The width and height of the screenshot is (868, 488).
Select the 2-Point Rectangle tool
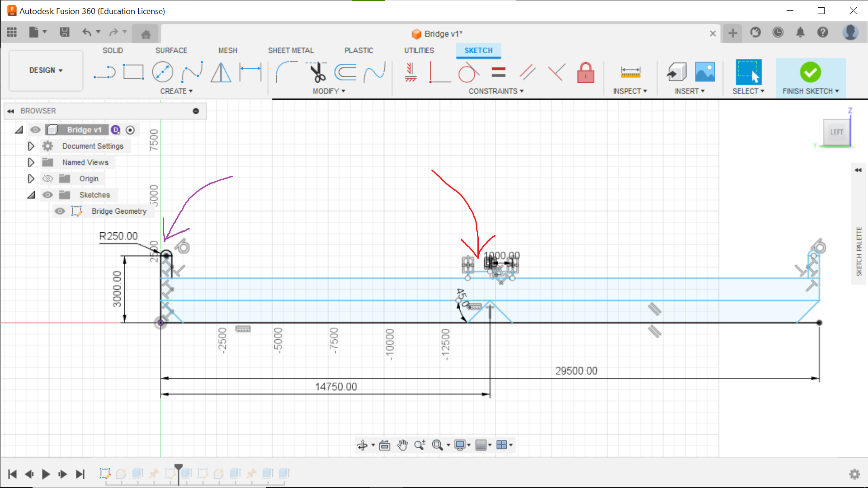click(x=133, y=72)
